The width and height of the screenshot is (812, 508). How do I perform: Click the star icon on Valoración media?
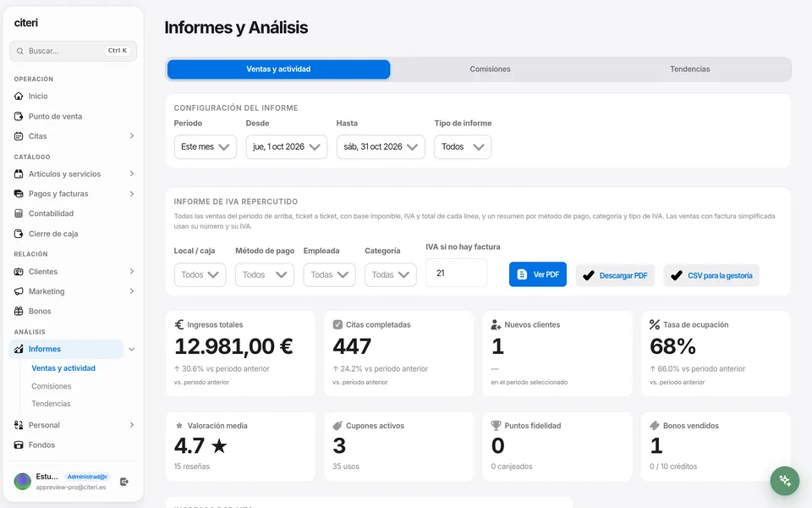pyautogui.click(x=179, y=426)
